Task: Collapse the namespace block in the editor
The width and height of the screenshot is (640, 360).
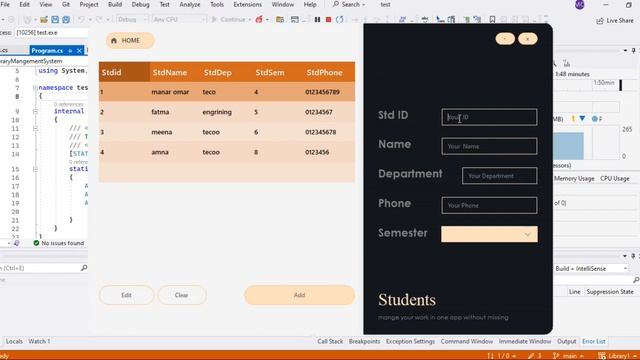Action: pyautogui.click(x=35, y=88)
